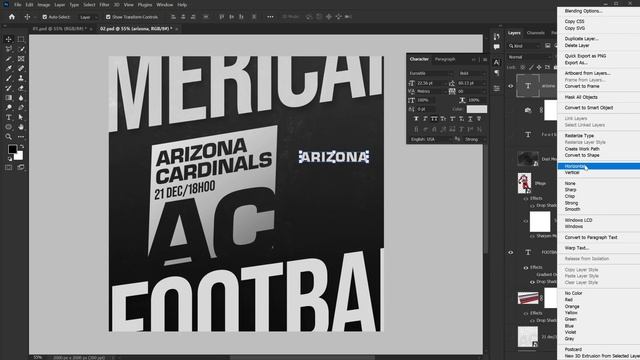Toggle Drop Shadow effect eye under FOOTBALL layer
Screen dimensions: 640x360
532,282
